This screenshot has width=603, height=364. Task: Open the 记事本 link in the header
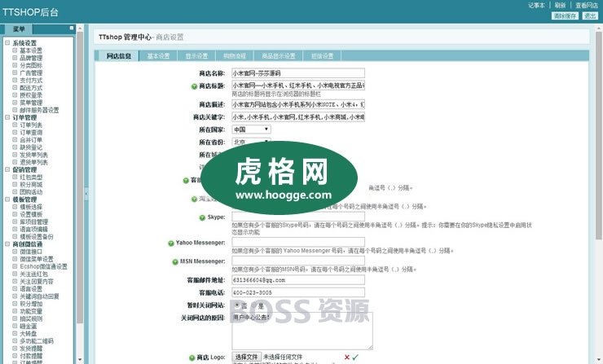[536, 6]
